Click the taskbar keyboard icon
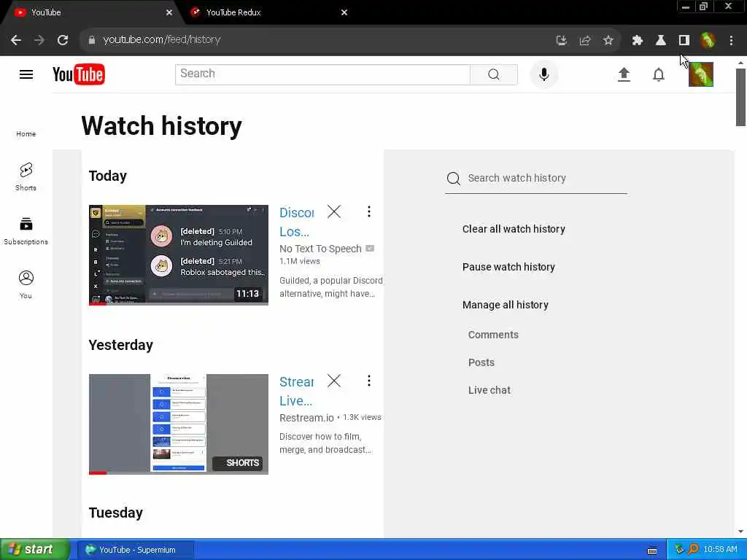The width and height of the screenshot is (747, 560). click(x=652, y=551)
